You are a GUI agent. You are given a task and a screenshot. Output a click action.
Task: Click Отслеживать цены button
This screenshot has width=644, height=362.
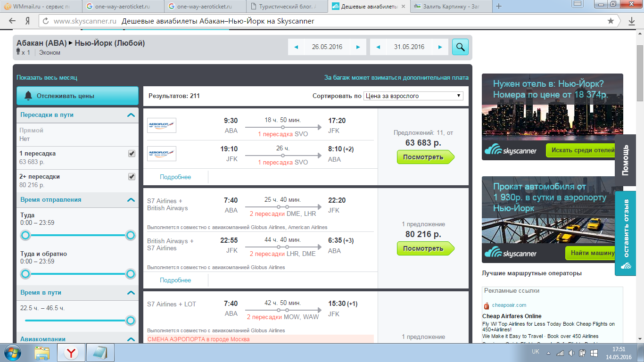click(x=77, y=96)
